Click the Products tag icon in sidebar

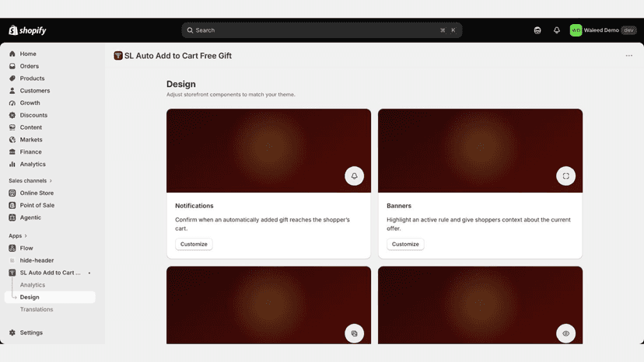click(x=12, y=78)
